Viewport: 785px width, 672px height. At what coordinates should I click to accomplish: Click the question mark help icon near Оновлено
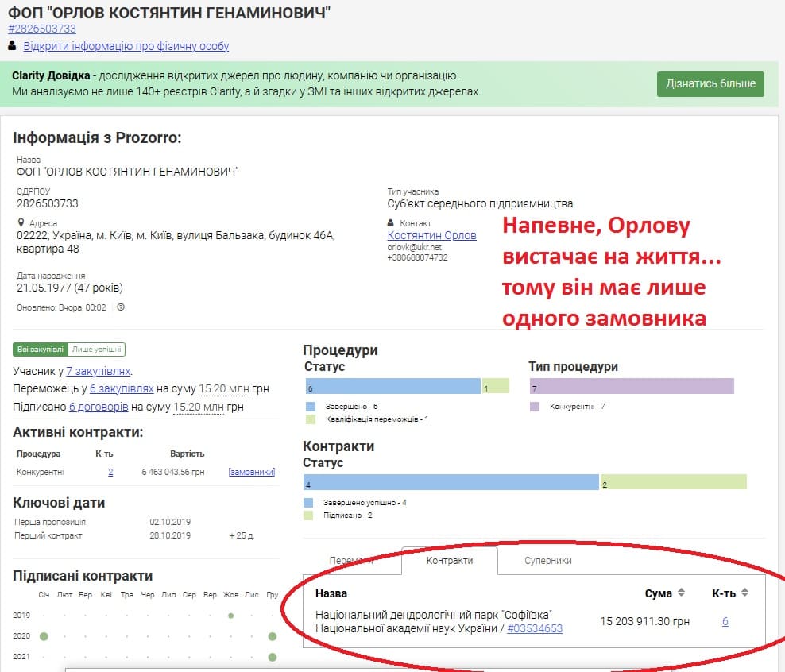121,307
